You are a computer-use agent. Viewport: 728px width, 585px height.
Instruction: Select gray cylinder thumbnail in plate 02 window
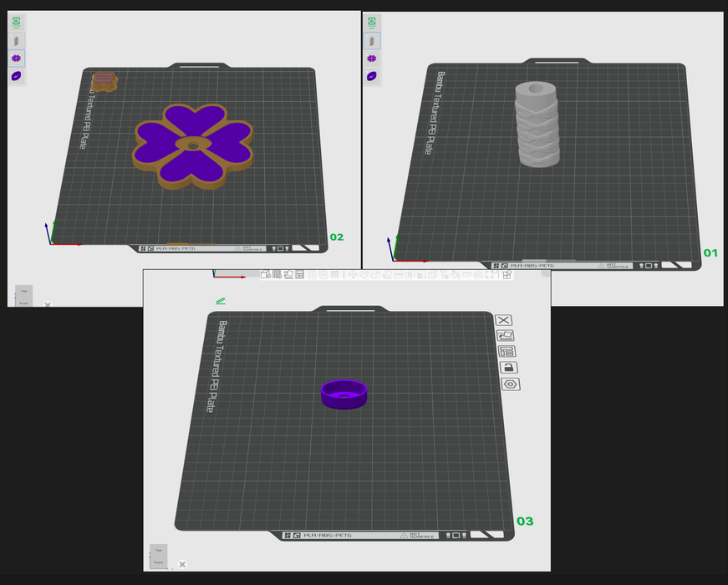pos(17,40)
